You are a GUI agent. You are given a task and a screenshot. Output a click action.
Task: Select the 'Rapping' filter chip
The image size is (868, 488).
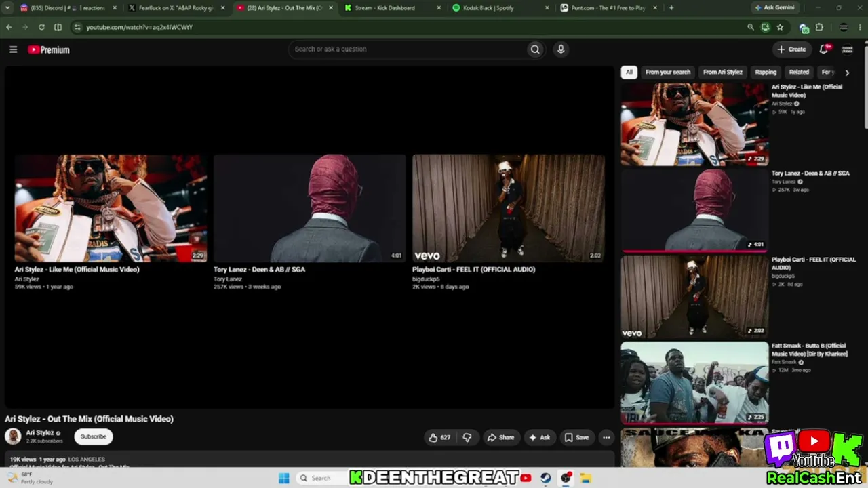766,72
